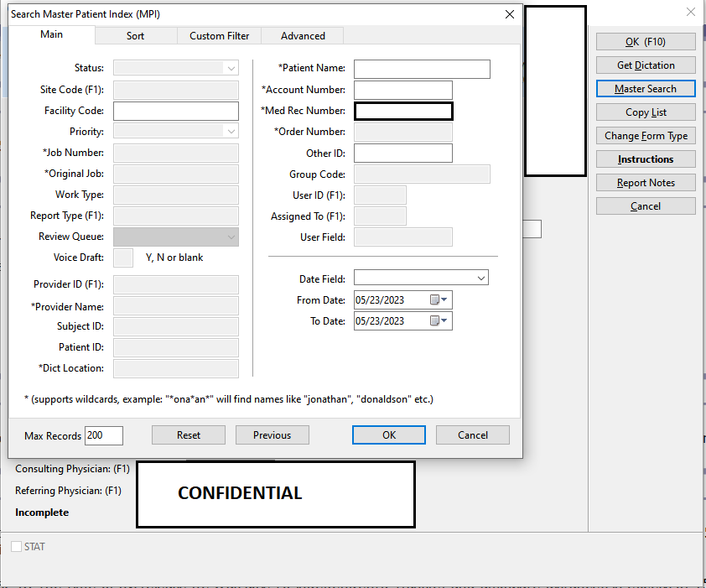Screen dimensions: 706x588
Task: Click the Copy List button
Action: click(x=646, y=112)
